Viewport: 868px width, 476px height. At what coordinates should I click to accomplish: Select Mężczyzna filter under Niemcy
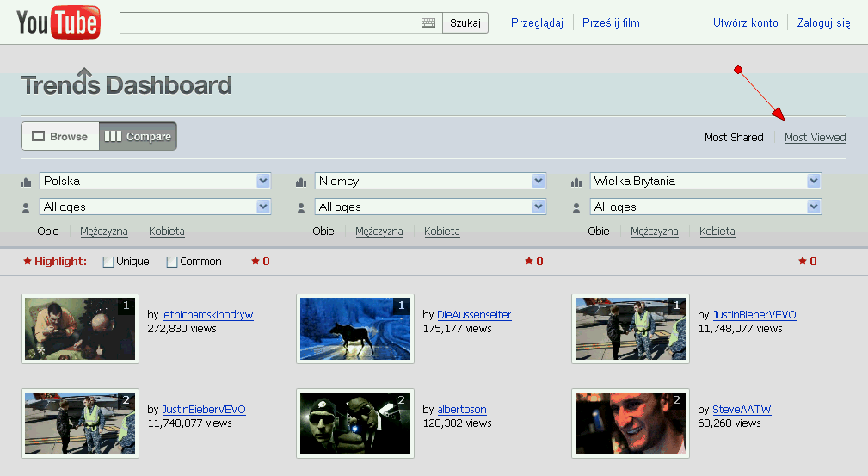click(379, 232)
